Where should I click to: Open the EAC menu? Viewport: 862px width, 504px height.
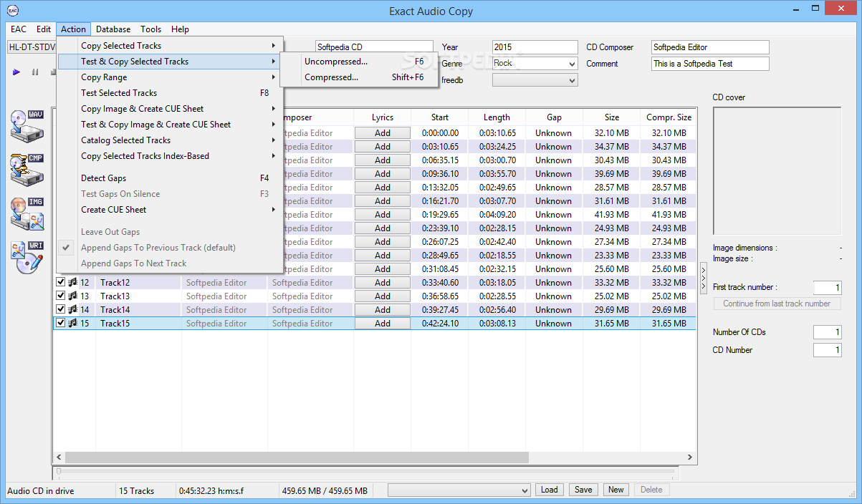[18, 29]
